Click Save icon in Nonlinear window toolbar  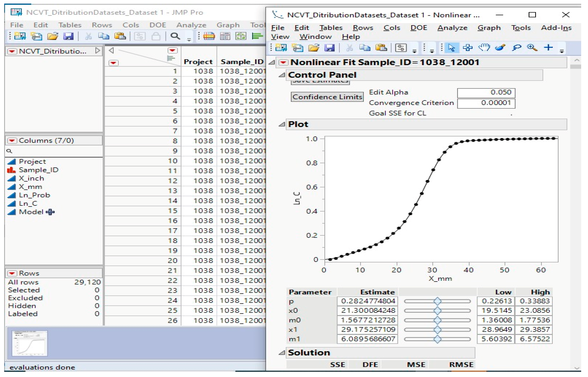pyautogui.click(x=330, y=48)
